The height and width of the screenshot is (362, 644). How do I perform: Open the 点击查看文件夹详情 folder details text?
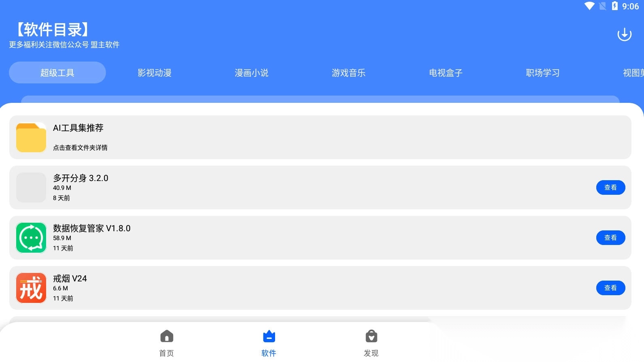coord(80,148)
